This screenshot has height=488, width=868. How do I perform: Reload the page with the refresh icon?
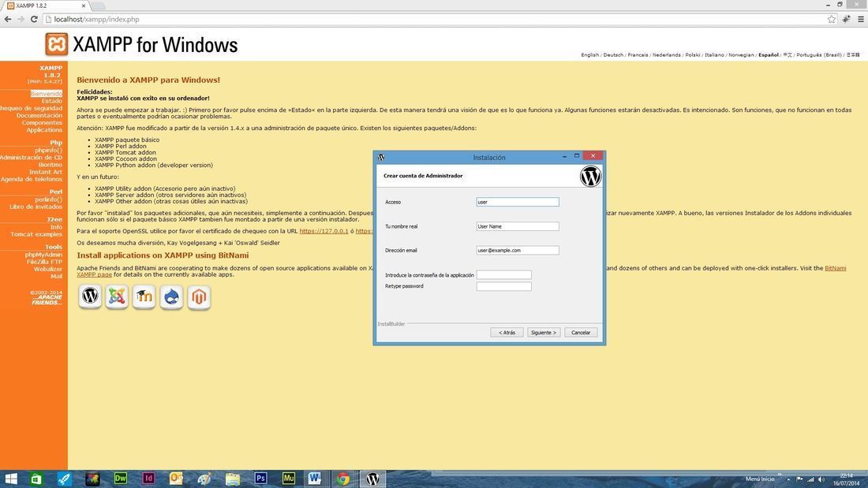34,19
